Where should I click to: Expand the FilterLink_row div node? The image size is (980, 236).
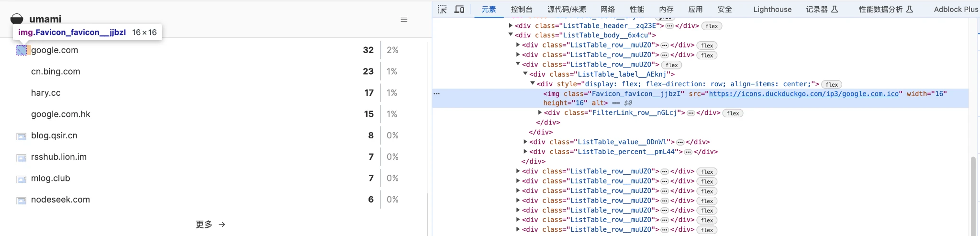[x=540, y=112]
